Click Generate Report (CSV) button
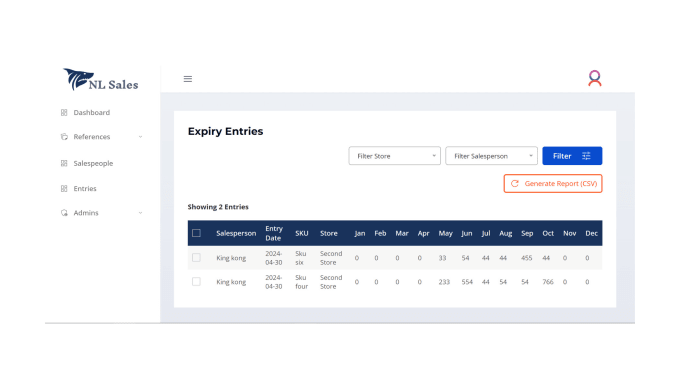Screen dimensions: 680x389 click(x=553, y=184)
